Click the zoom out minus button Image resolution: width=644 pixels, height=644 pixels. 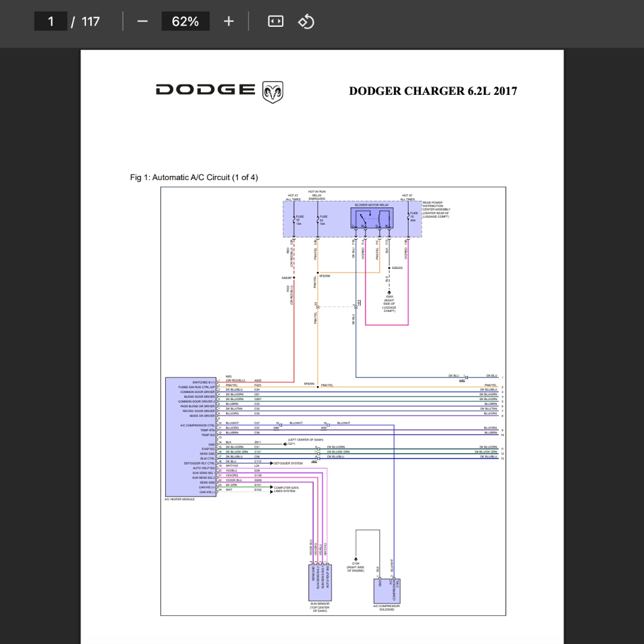pos(142,21)
